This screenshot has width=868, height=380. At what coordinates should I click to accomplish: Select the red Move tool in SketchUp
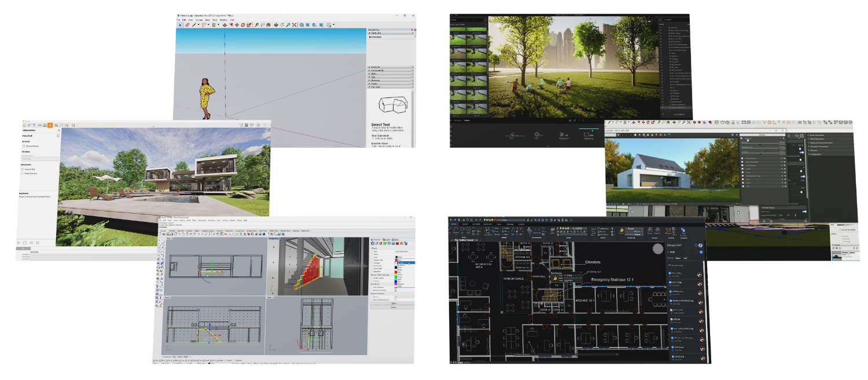pyautogui.click(x=236, y=25)
